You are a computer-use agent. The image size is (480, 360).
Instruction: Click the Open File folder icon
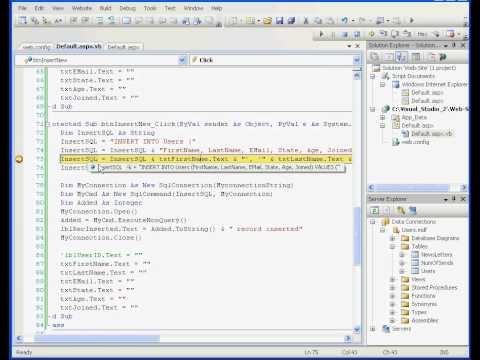[267, 21]
